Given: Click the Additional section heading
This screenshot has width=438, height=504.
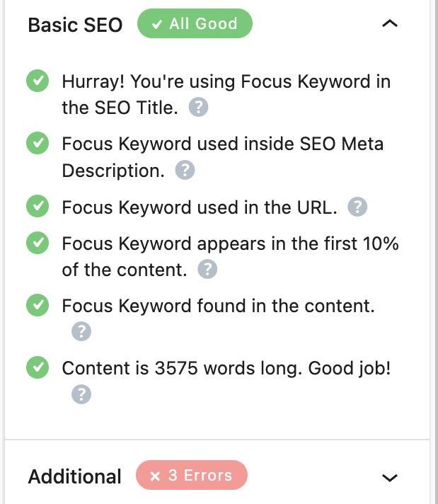Looking at the screenshot, I should (x=74, y=476).
